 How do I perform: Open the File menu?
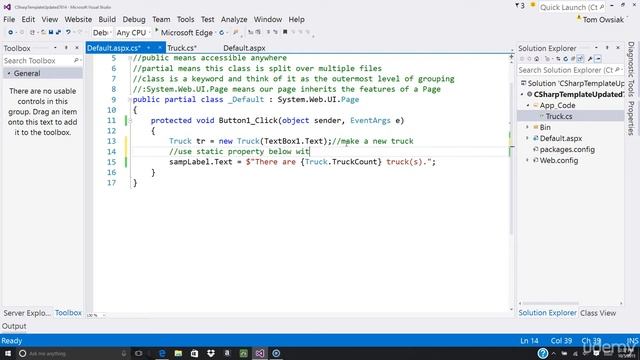tap(9, 19)
